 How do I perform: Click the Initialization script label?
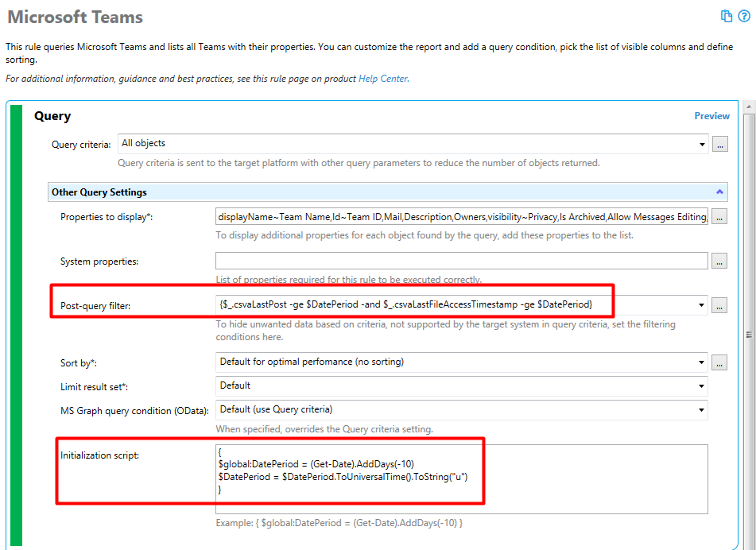100,455
